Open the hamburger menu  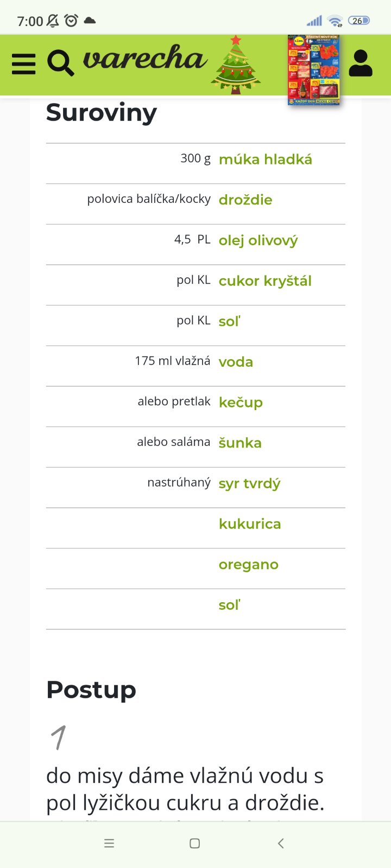(24, 64)
